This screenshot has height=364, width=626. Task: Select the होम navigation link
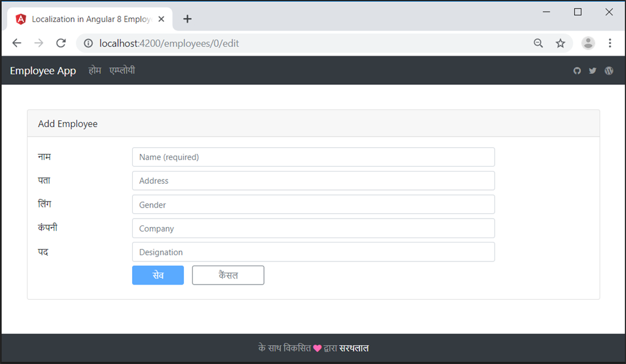95,70
